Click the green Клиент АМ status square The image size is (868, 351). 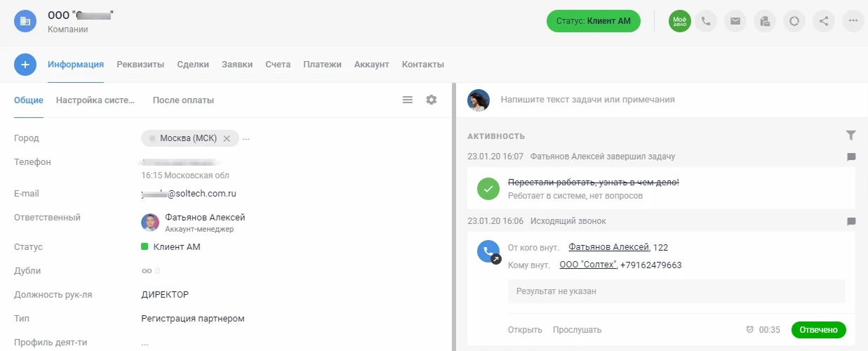(145, 247)
